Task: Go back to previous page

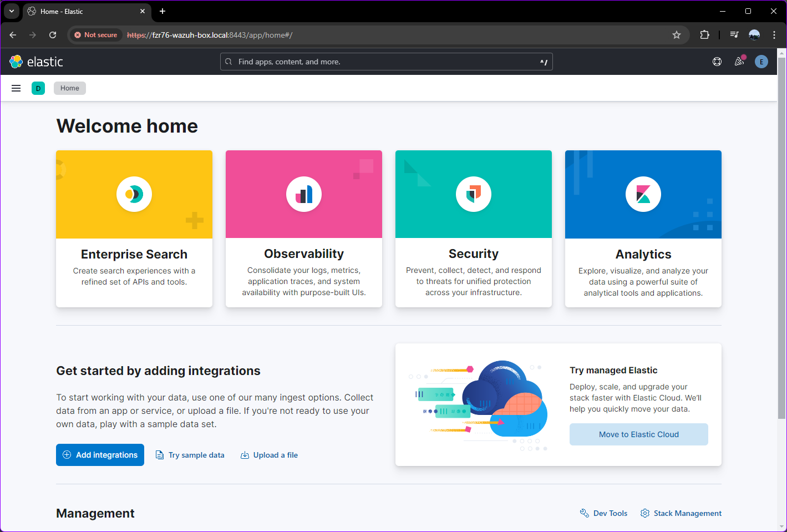Action: click(13, 35)
